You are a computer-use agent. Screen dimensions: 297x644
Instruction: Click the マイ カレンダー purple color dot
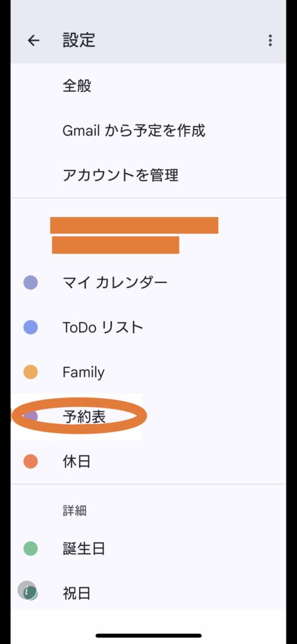30,282
